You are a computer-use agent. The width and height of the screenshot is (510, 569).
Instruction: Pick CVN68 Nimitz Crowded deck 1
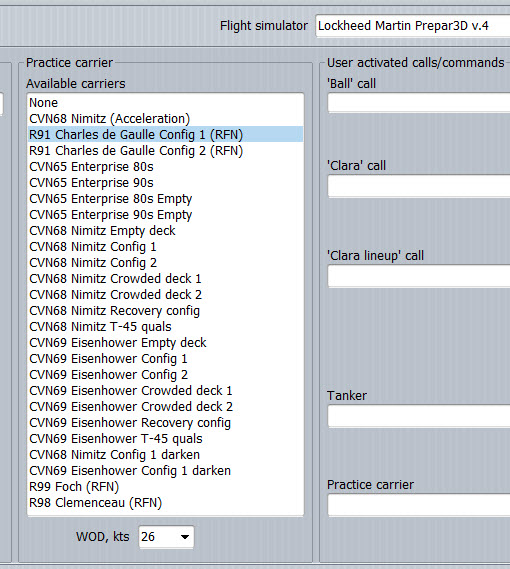pyautogui.click(x=166, y=279)
